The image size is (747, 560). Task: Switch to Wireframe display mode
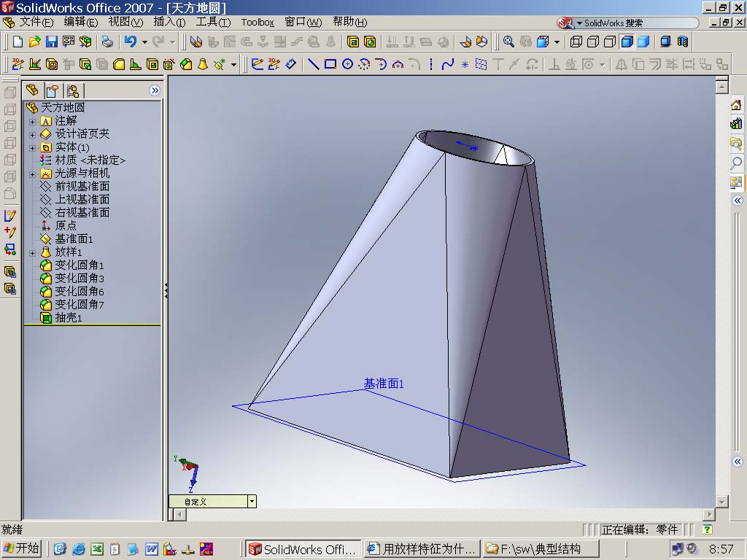tap(576, 42)
